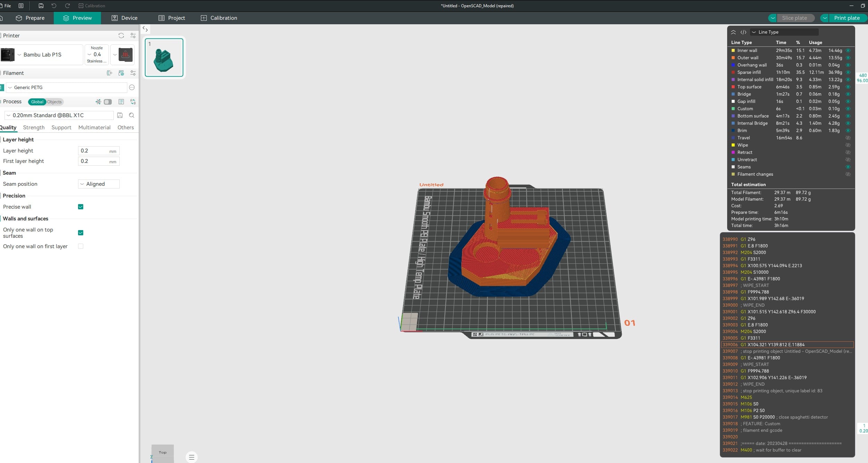Click the undo arrow icon
Screen dimensions: 868x463
coord(54,6)
